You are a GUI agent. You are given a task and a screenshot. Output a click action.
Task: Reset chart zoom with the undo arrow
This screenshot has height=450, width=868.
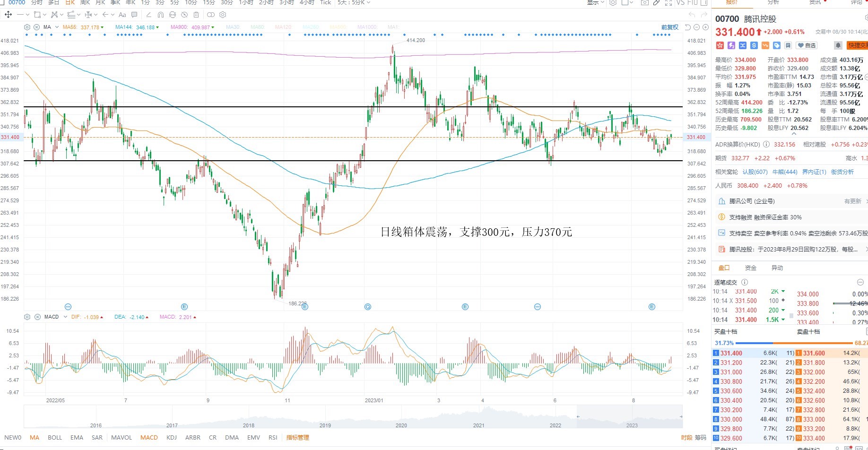click(x=688, y=27)
